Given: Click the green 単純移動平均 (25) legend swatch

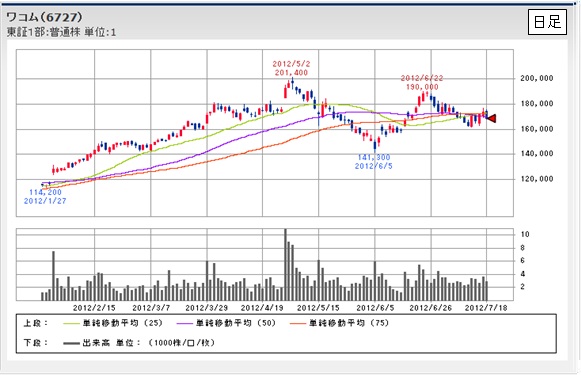Looking at the screenshot, I should click(x=71, y=324).
